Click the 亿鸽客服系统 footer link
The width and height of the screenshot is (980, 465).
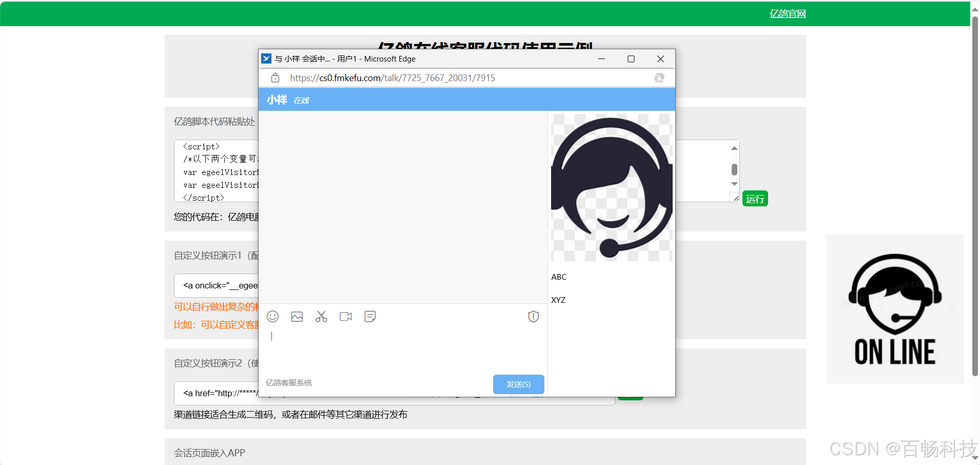(x=289, y=383)
